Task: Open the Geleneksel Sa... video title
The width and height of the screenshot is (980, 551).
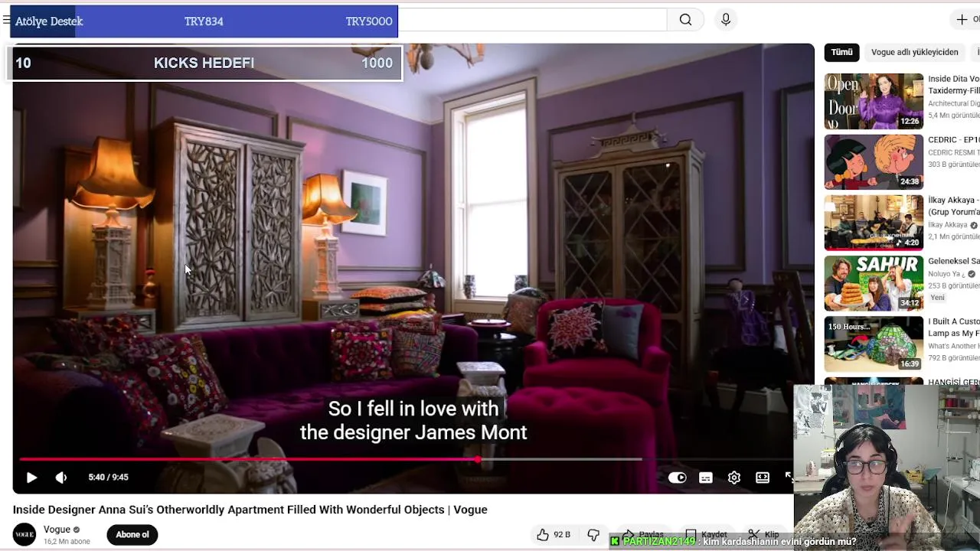Action: tap(954, 261)
